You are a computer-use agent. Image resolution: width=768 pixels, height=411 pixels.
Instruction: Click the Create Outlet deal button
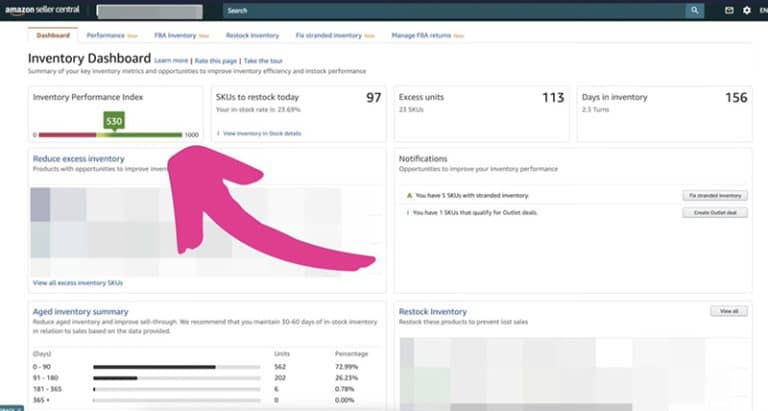(715, 213)
